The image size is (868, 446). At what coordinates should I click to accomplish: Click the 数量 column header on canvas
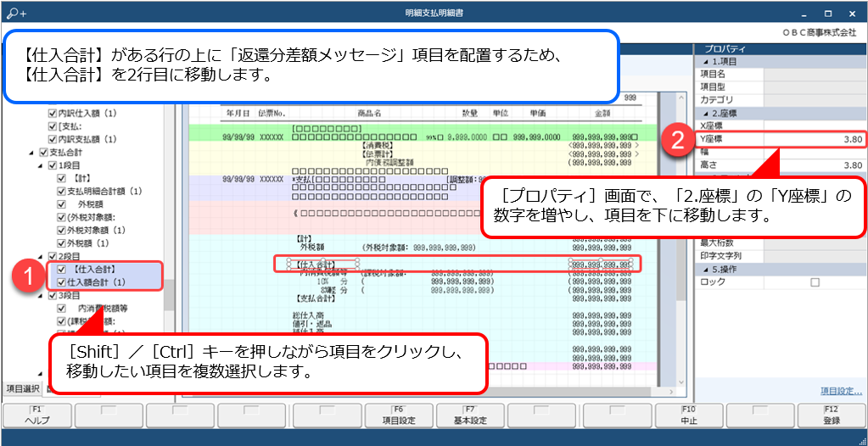[x=470, y=113]
